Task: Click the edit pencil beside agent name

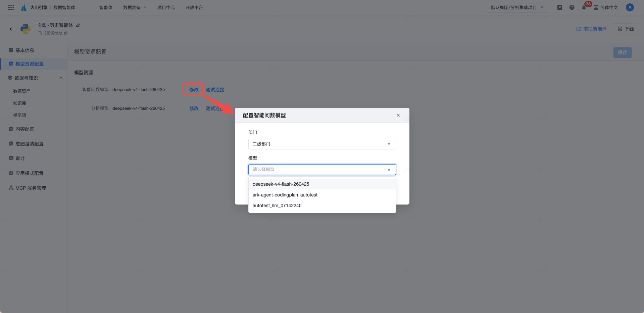Action: [78, 25]
